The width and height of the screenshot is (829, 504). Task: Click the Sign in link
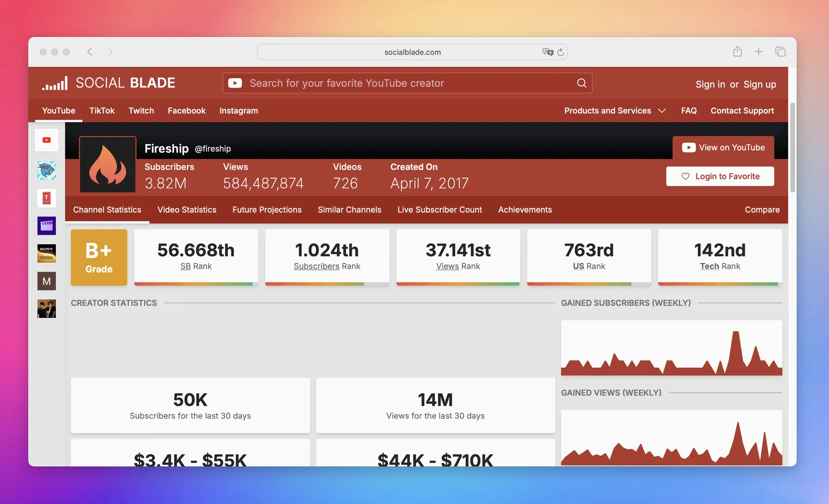(x=710, y=84)
